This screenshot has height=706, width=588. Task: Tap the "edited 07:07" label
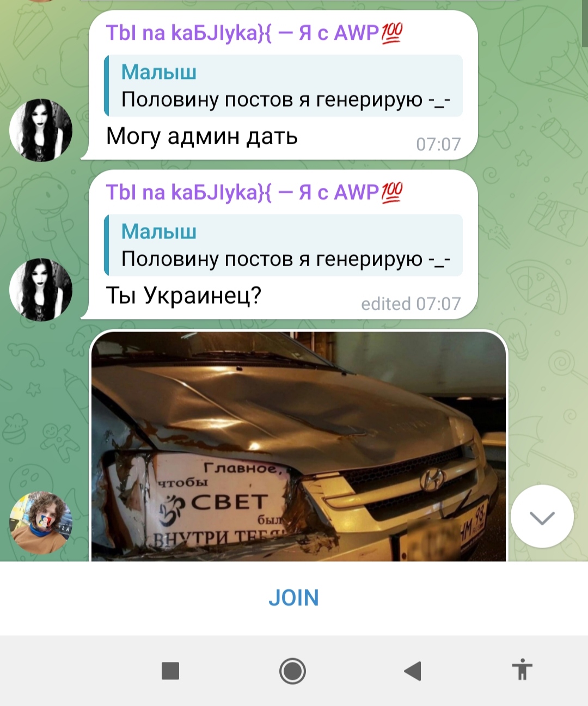[x=411, y=304]
